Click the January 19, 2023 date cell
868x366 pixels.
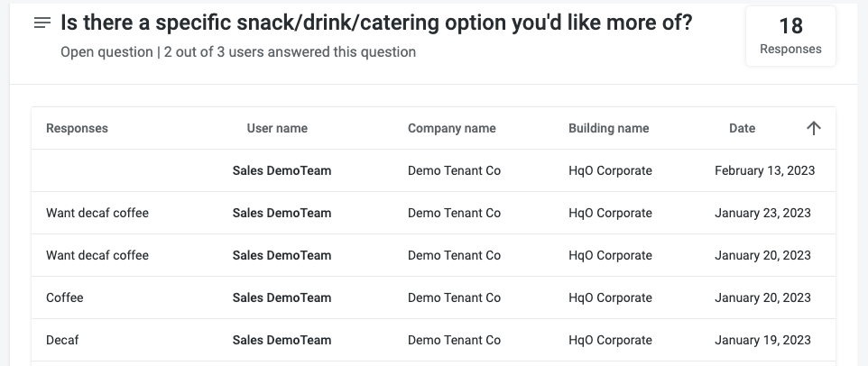point(762,340)
